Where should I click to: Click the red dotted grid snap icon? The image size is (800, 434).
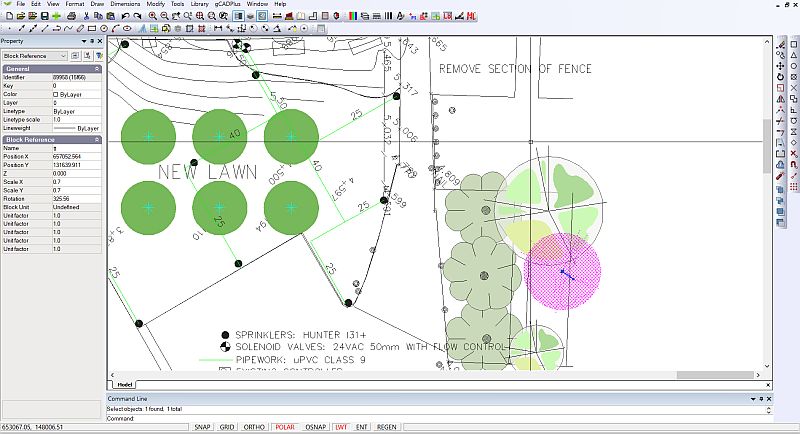(x=793, y=187)
